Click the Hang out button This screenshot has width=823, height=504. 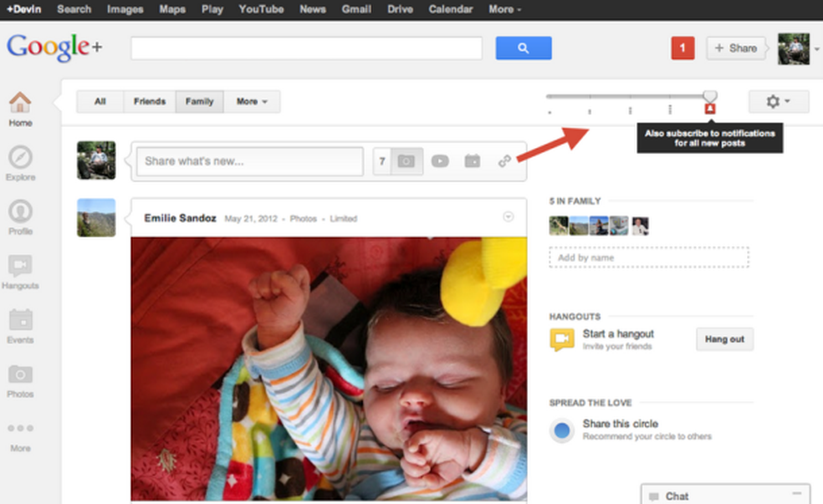coord(724,339)
